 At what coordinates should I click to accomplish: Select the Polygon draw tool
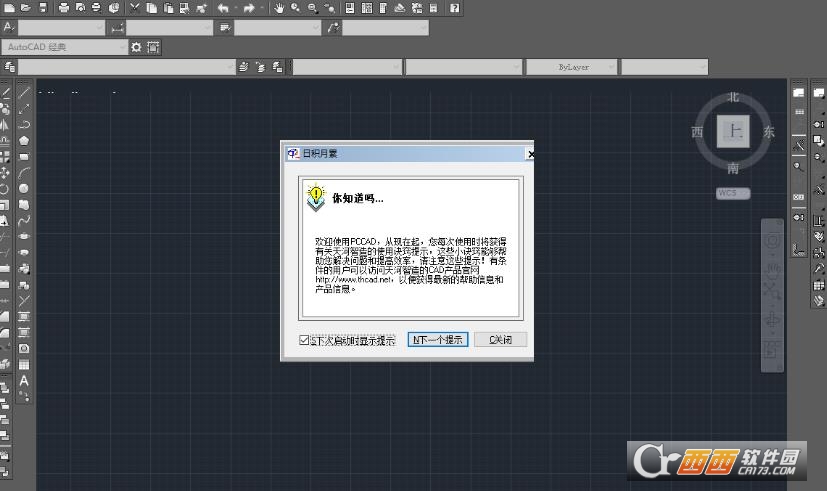point(24,141)
